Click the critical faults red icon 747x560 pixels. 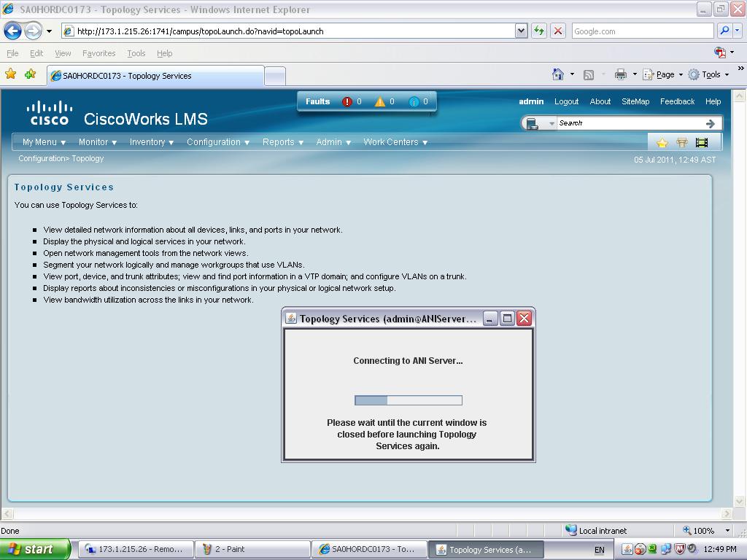click(347, 101)
